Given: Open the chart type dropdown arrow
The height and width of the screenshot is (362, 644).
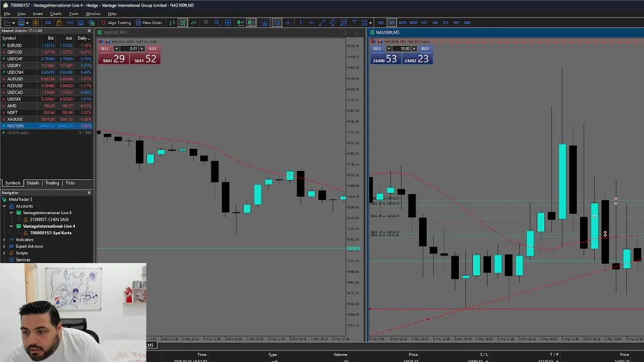Looking at the screenshot, I should (x=14, y=23).
